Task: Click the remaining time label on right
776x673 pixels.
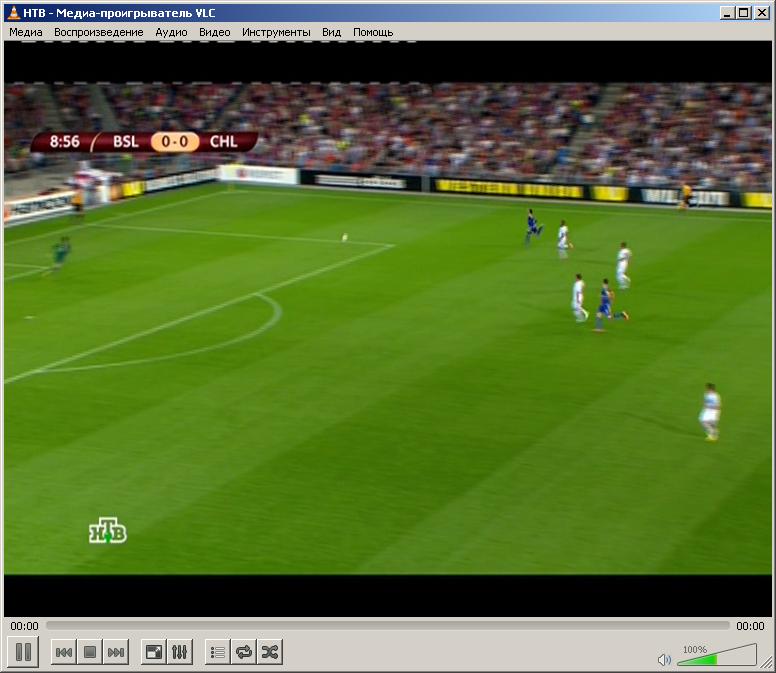Action: pyautogui.click(x=750, y=626)
